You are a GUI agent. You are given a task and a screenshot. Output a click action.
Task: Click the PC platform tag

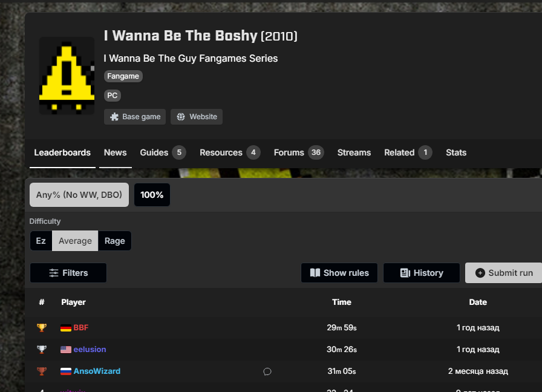click(113, 96)
